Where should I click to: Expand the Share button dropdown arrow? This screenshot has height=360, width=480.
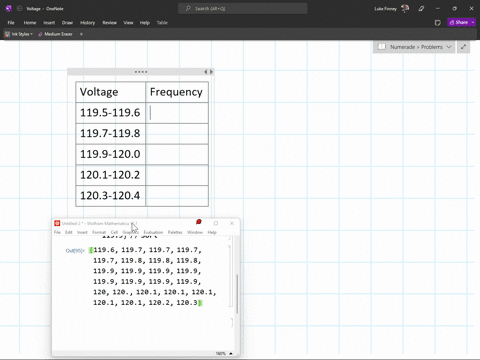pyautogui.click(x=473, y=22)
